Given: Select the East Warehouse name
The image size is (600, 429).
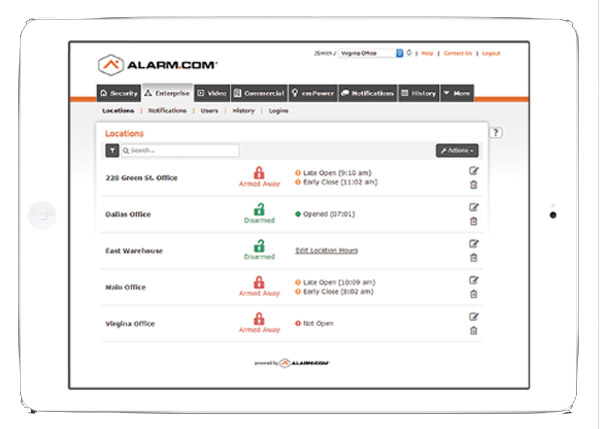Looking at the screenshot, I should click(x=134, y=251).
